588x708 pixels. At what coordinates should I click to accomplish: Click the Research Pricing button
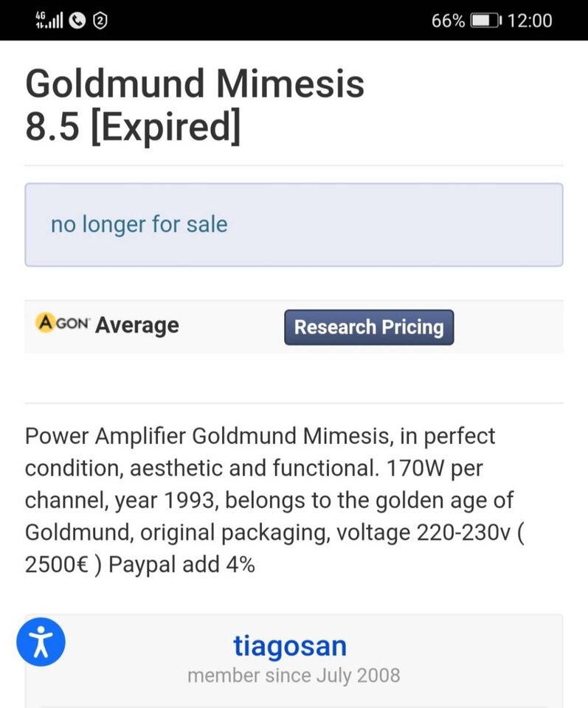tap(369, 327)
